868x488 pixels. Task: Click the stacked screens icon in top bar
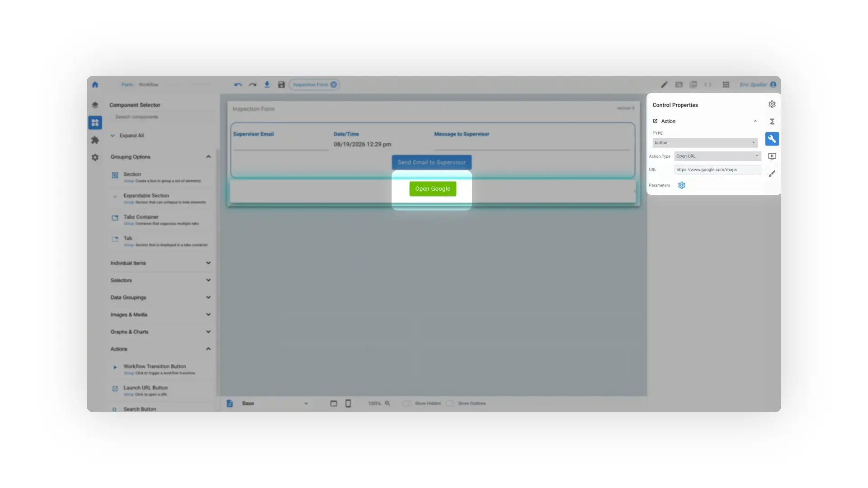click(693, 84)
